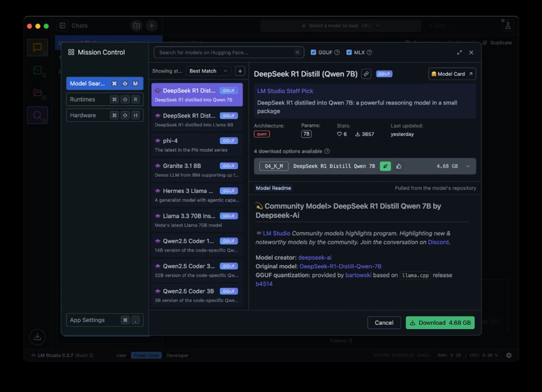Click the heart likes stat icon
Viewport: 542px width, 392px height.
339,134
